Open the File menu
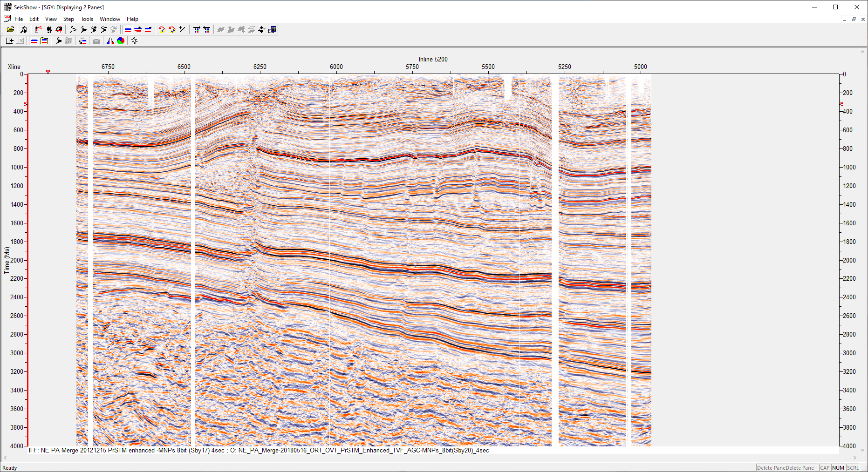Screen dimensions: 868x472 click(x=19, y=19)
